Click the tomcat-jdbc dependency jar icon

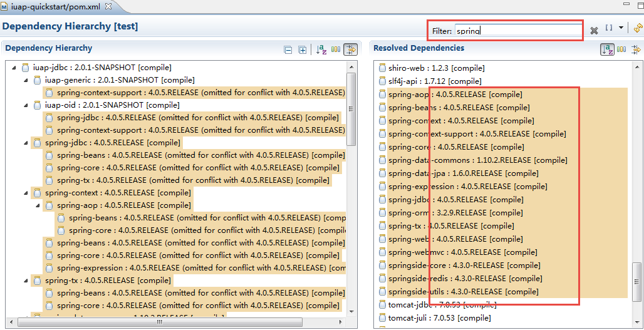382,305
